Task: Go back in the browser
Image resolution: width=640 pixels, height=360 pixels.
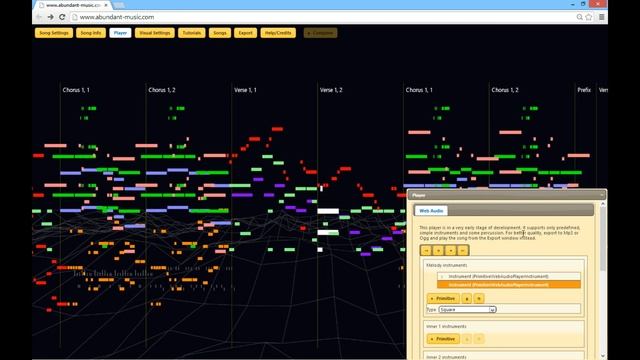Action: [39, 17]
